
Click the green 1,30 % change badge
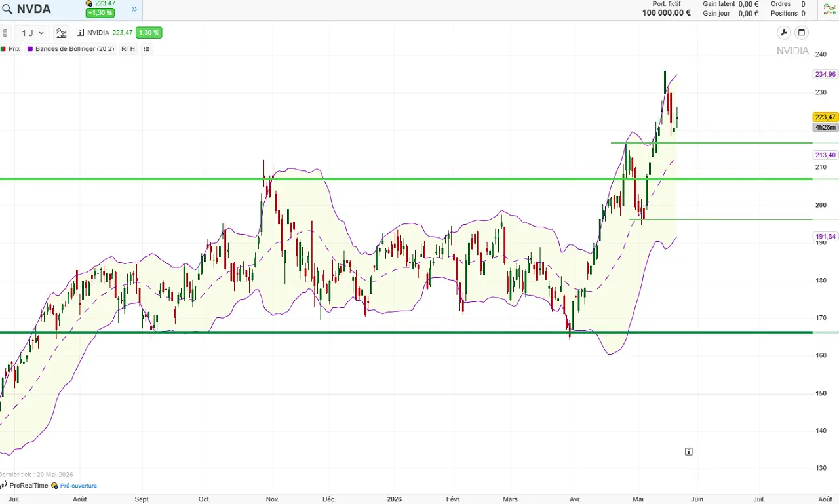click(x=149, y=33)
